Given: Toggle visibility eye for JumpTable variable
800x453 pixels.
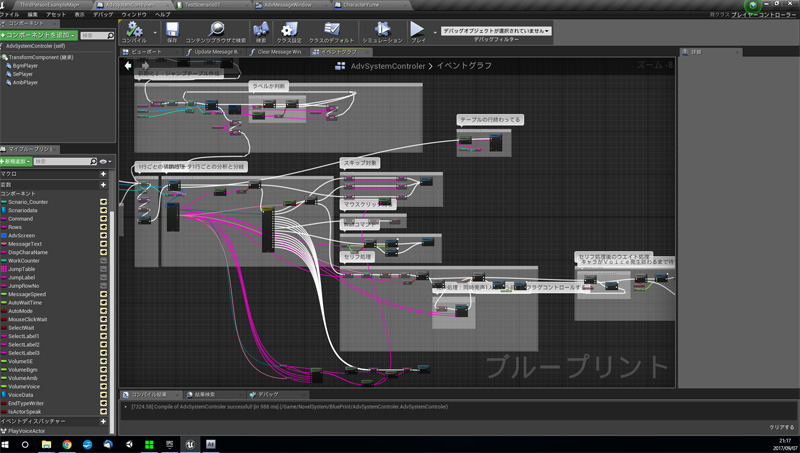Looking at the screenshot, I should pyautogui.click(x=103, y=269).
